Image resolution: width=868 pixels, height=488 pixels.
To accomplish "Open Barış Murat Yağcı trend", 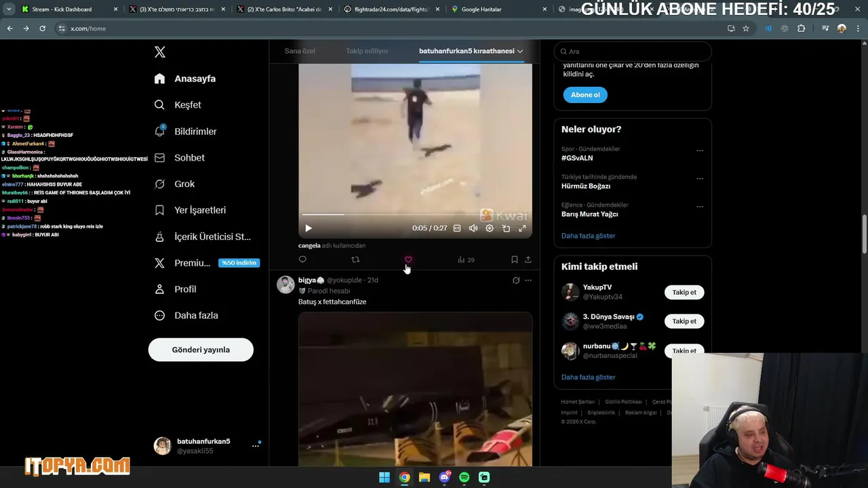I will click(x=590, y=214).
